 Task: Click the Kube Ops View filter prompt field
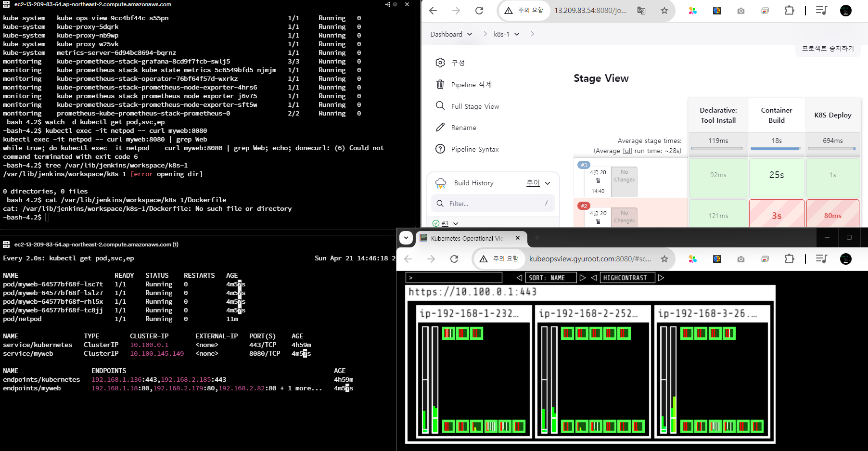[454, 278]
